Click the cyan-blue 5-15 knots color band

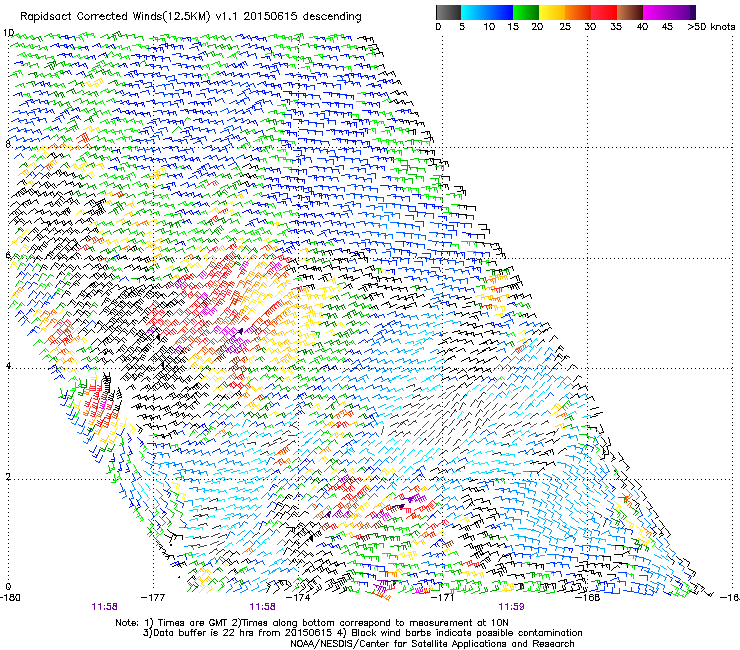tap(487, 12)
